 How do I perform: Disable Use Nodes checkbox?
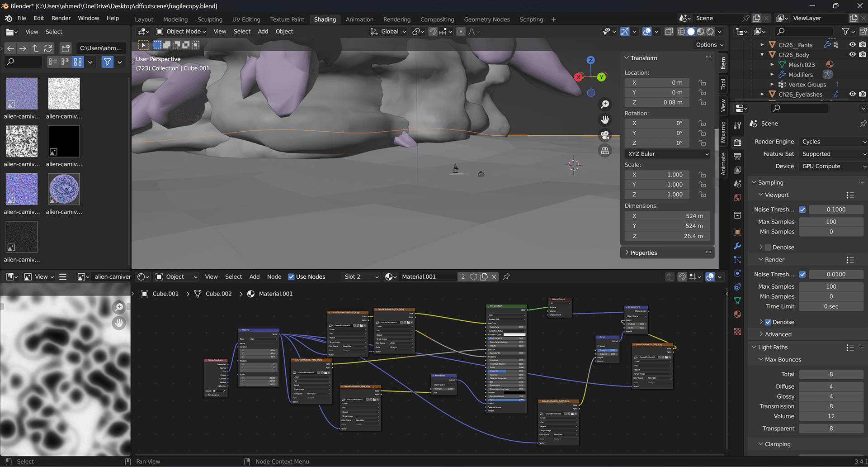[291, 277]
